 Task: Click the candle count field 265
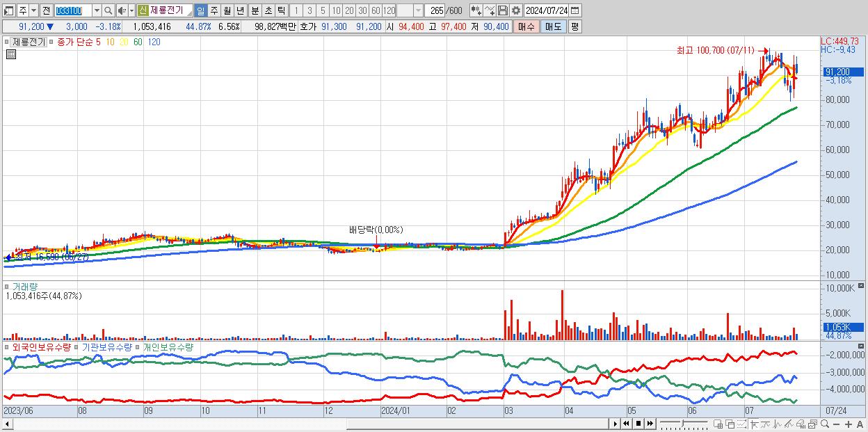click(x=436, y=10)
